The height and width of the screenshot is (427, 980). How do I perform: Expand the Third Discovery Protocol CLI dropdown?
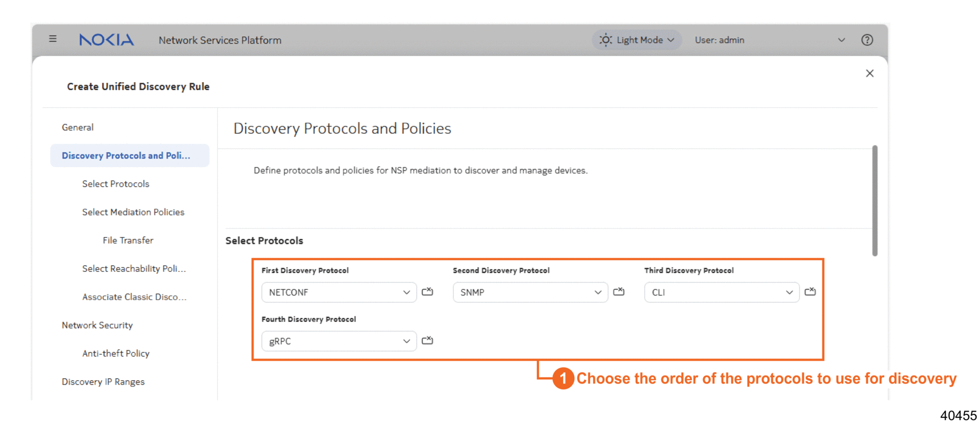point(722,292)
